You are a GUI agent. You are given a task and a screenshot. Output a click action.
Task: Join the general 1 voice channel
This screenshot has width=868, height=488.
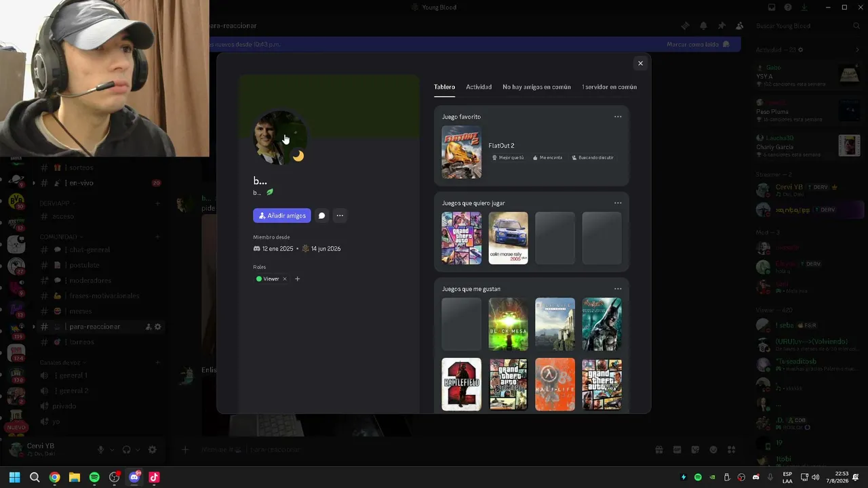[100, 375]
